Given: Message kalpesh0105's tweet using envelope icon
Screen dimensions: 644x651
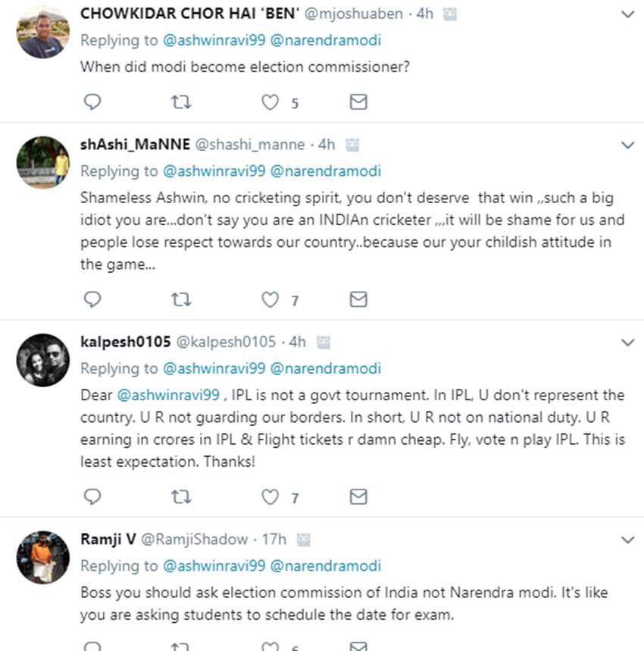Looking at the screenshot, I should 358,497.
